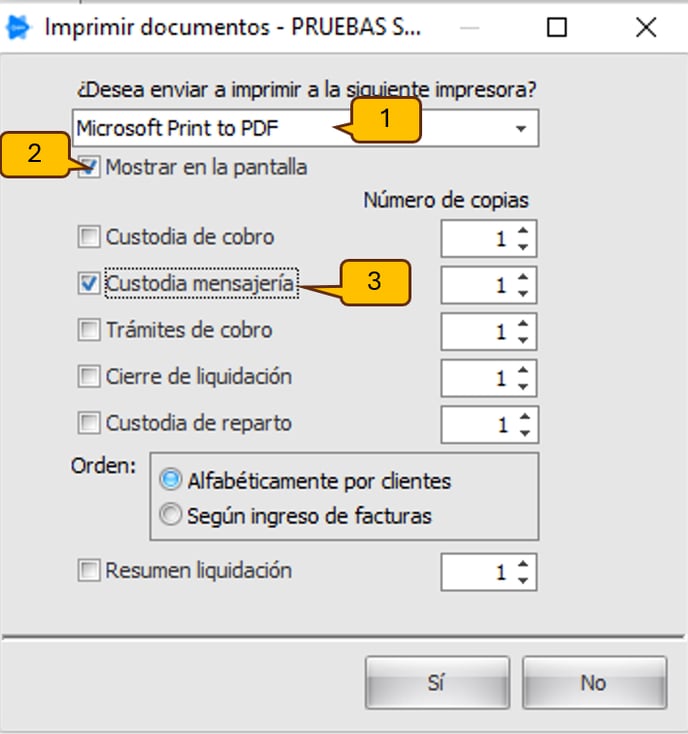Increase Trámites de cobro copies count
Image resolution: width=688 pixels, height=734 pixels.
point(523,324)
